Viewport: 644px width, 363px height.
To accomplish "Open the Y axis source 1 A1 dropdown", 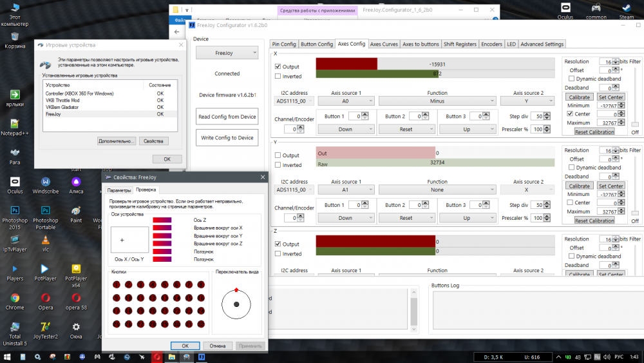I will [x=345, y=190].
